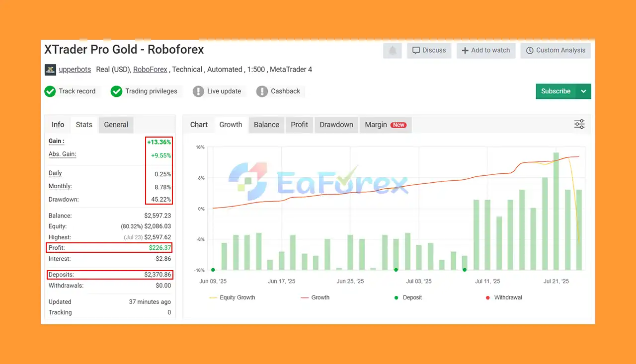Click the Monthly label

click(60, 186)
